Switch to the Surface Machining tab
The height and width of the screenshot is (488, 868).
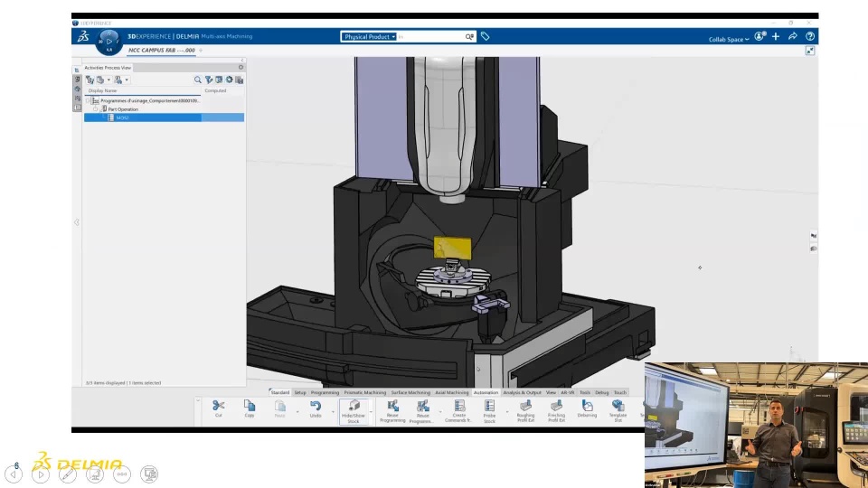click(x=410, y=392)
